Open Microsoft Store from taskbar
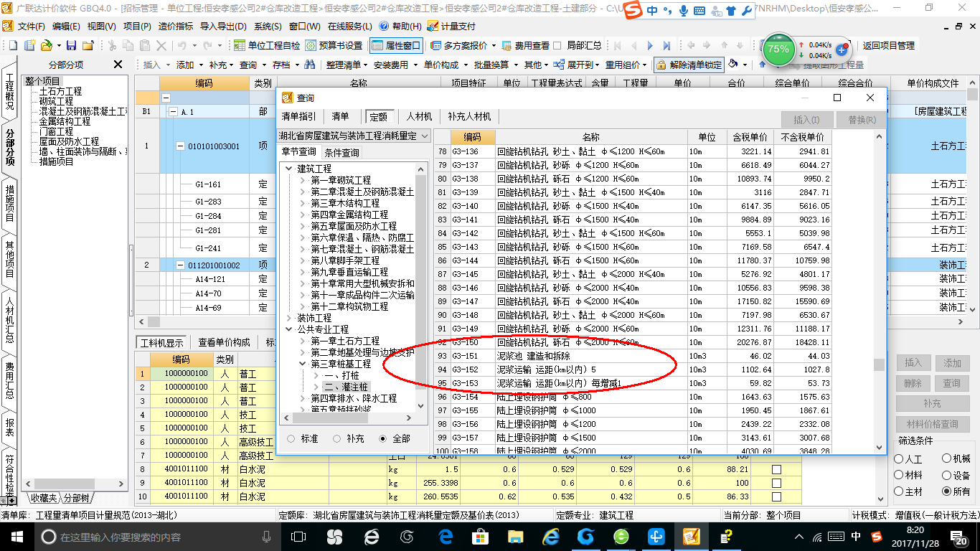Viewport: 980px width, 551px height. (x=481, y=537)
